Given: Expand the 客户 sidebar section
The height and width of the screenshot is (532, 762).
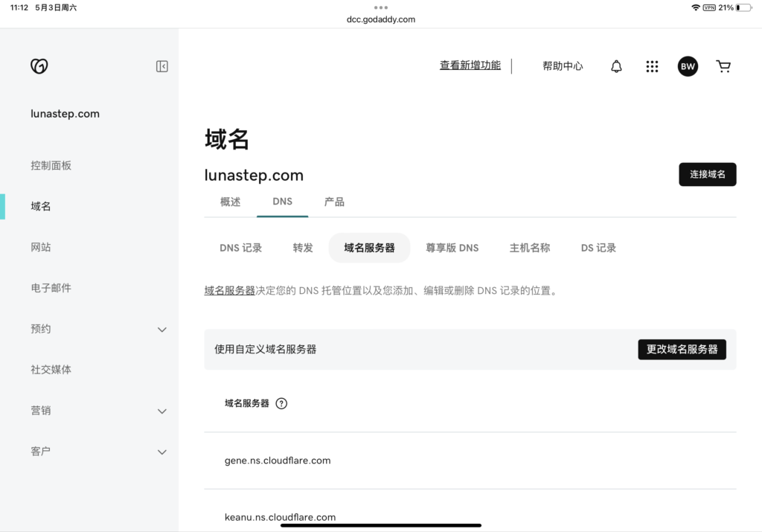Looking at the screenshot, I should (162, 452).
